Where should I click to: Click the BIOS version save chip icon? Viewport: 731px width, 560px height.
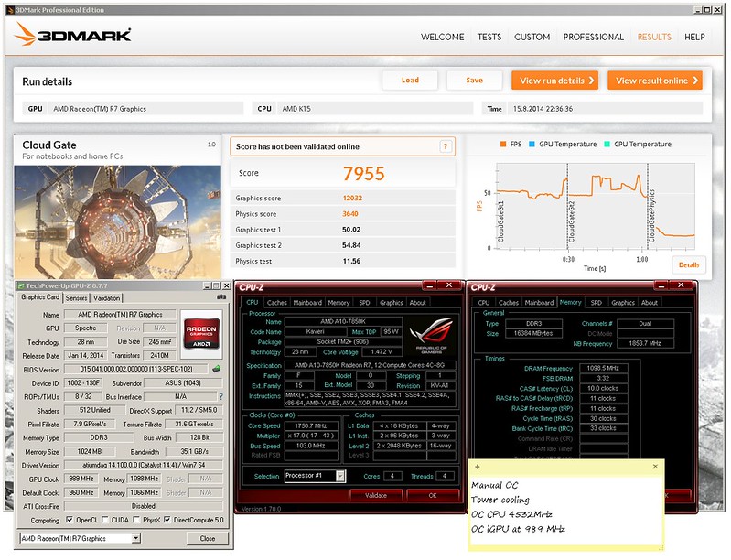point(216,369)
